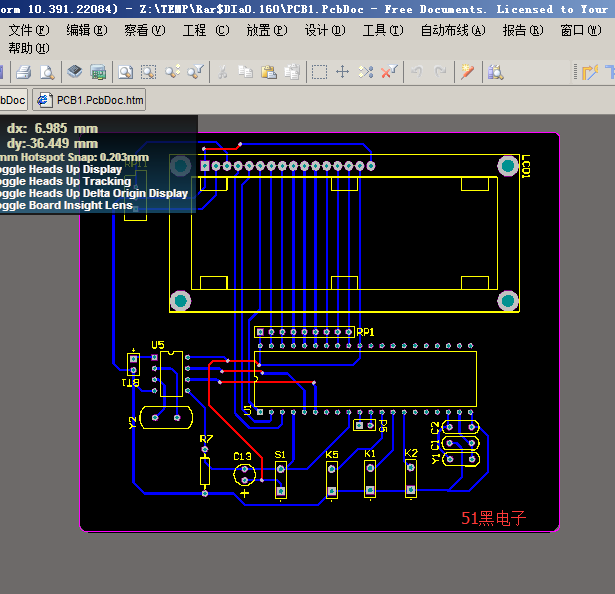Click the dy:-36.449 mm readout

(53, 144)
